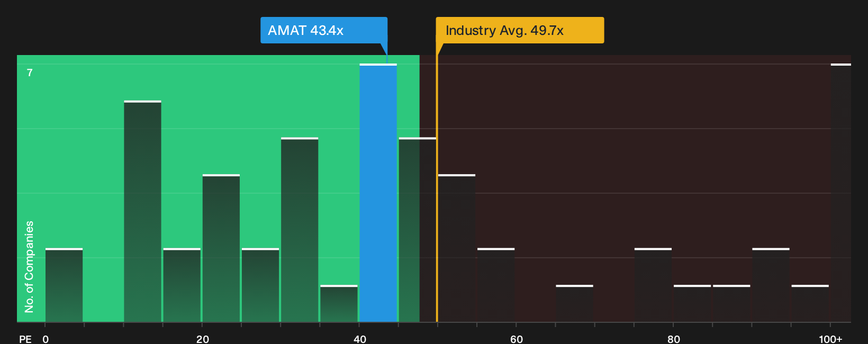Select the tall bar at PE 10 to 15

(142, 211)
